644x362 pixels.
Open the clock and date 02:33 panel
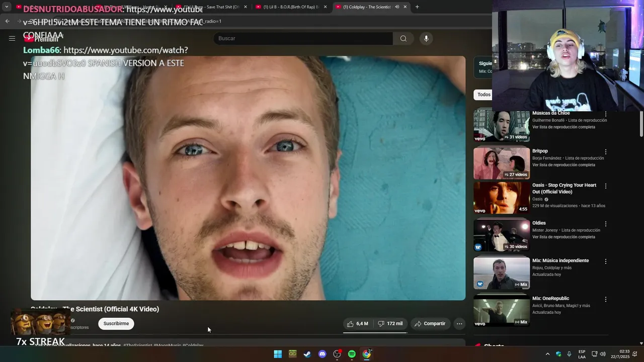pyautogui.click(x=620, y=354)
